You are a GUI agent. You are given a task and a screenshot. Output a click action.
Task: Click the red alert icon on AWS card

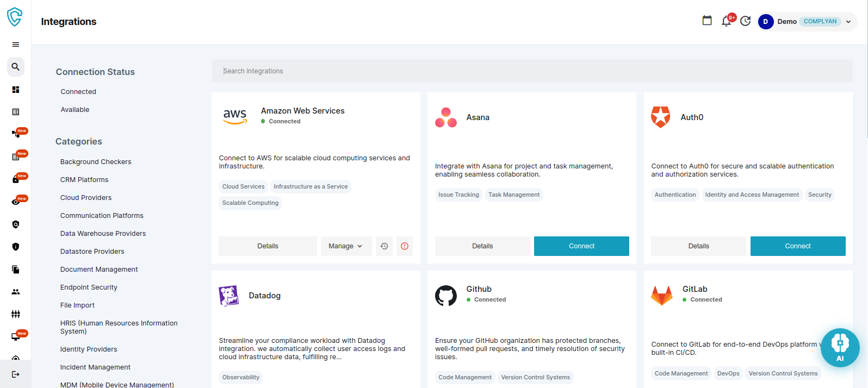405,246
